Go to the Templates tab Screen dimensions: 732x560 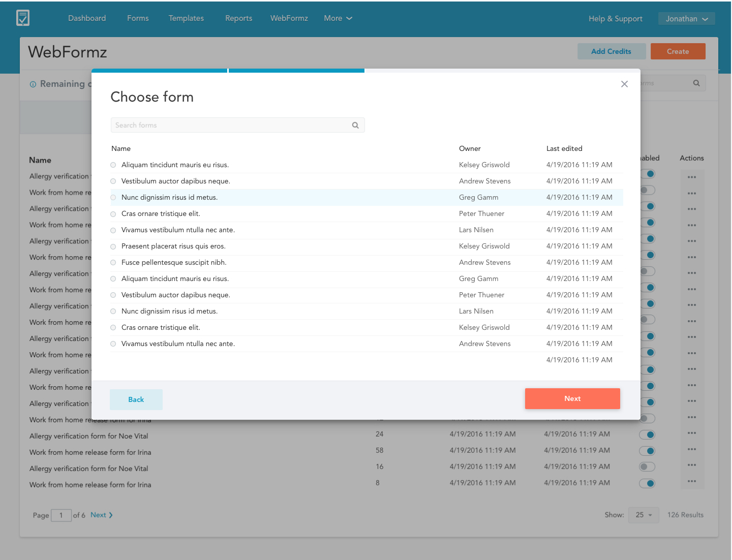tap(186, 18)
